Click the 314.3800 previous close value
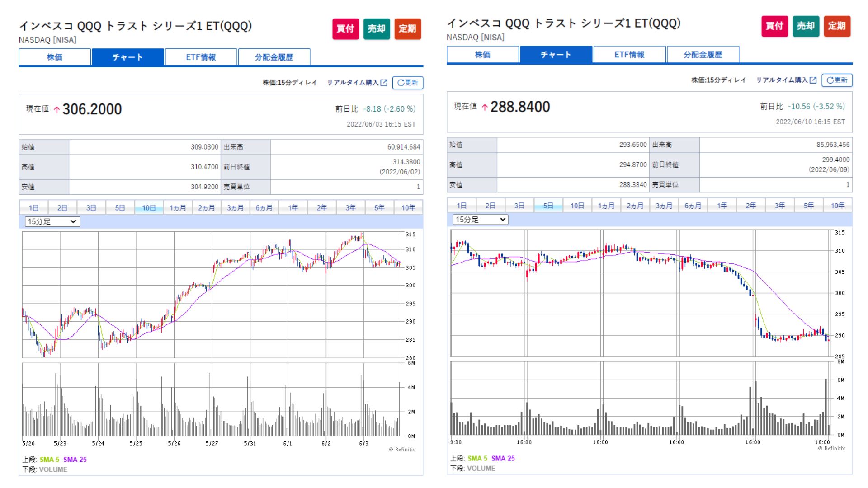The width and height of the screenshot is (868, 488). click(x=406, y=162)
